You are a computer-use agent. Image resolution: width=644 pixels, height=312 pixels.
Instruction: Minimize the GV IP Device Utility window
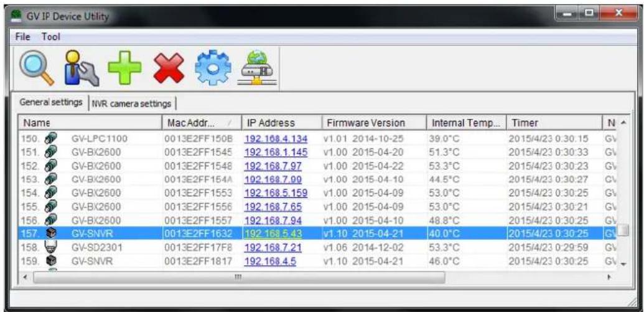click(x=567, y=15)
